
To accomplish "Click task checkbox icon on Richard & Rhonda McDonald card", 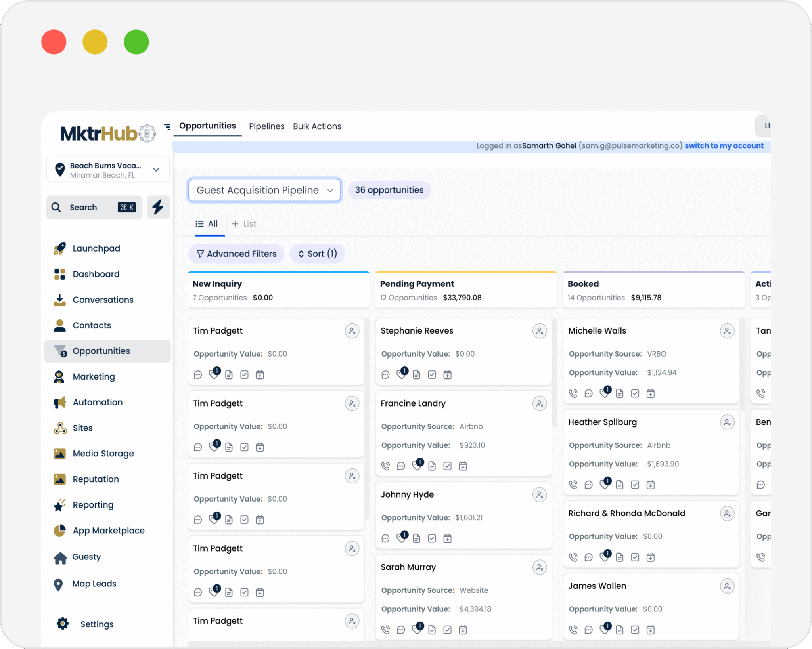I will 635,557.
